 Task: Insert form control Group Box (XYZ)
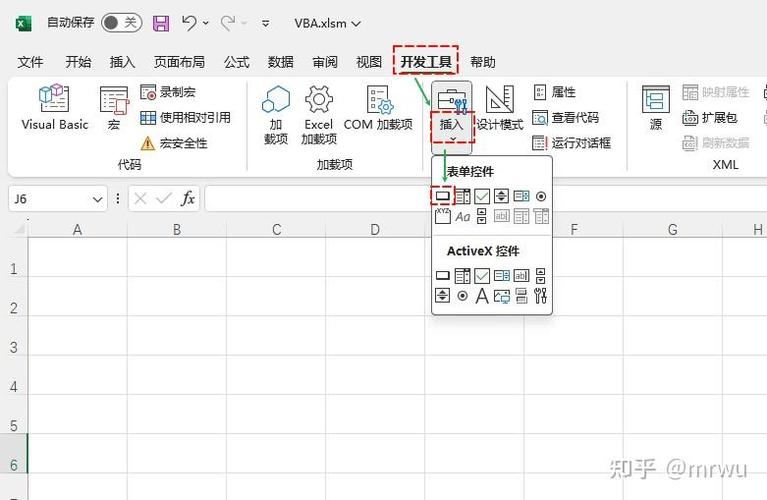pyautogui.click(x=442, y=216)
